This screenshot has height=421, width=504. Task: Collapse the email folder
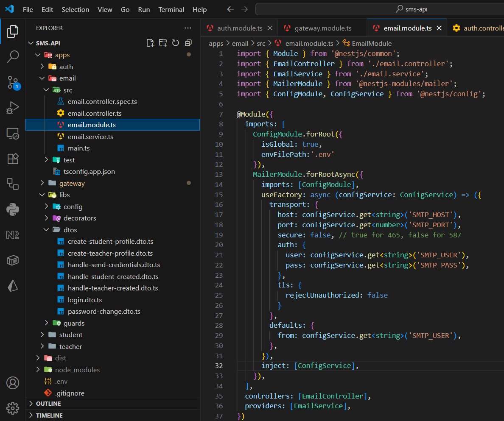[42, 78]
